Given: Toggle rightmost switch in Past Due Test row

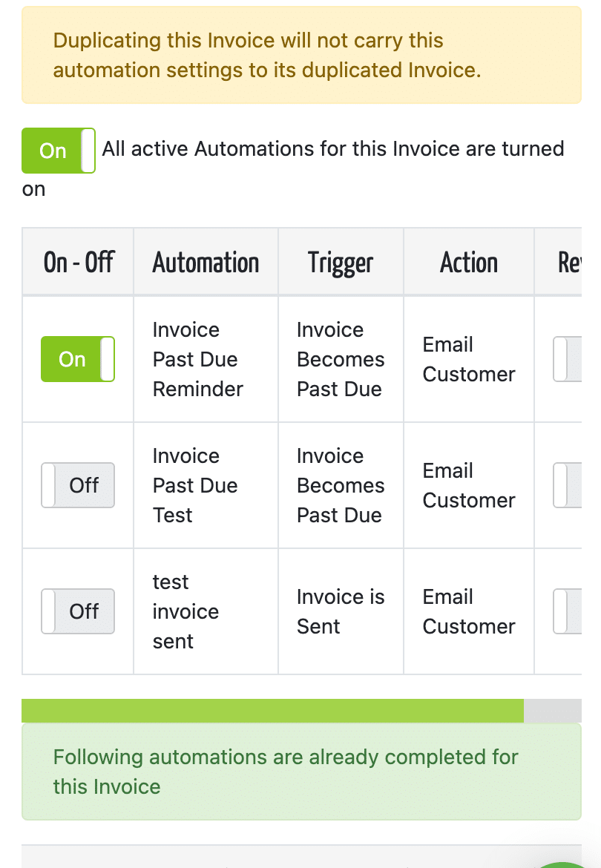Looking at the screenshot, I should click(568, 485).
